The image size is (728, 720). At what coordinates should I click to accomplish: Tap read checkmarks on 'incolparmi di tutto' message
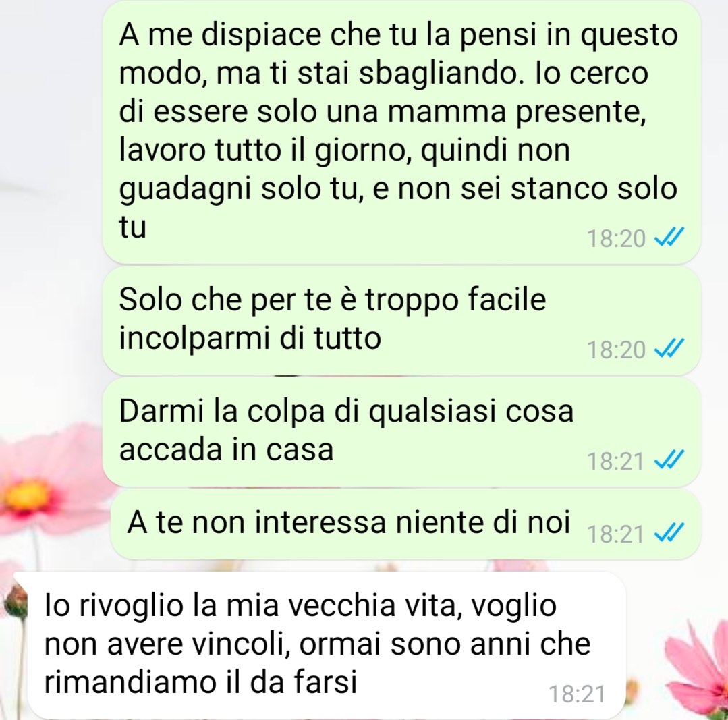(669, 349)
